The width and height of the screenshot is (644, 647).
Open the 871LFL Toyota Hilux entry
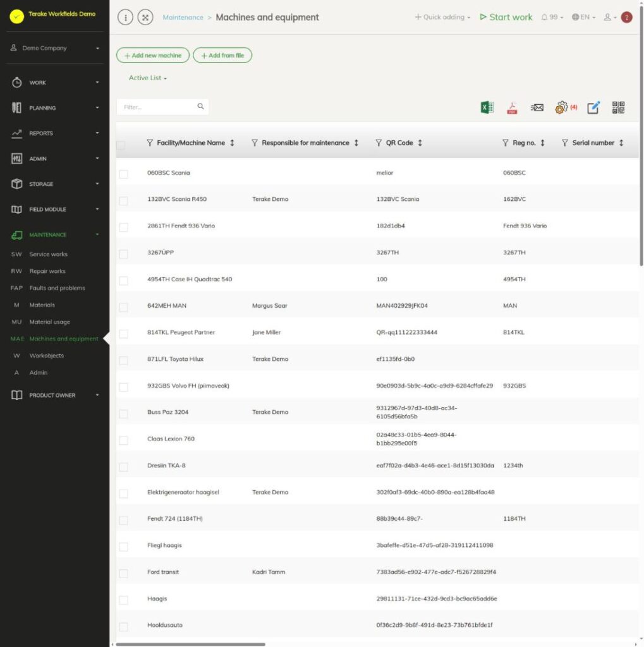click(176, 359)
